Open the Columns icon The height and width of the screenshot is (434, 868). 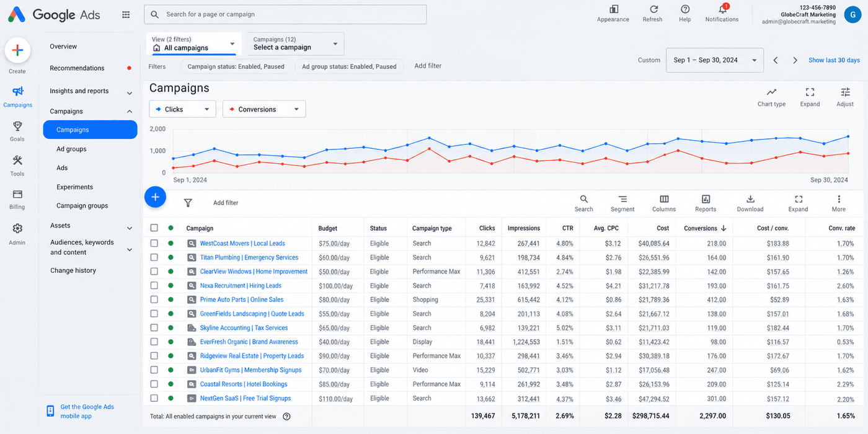(x=664, y=199)
